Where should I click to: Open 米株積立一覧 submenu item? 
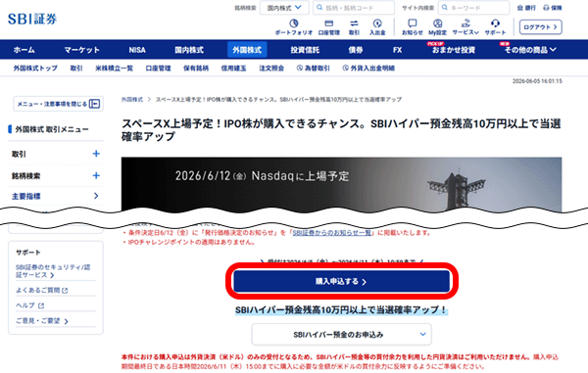114,69
